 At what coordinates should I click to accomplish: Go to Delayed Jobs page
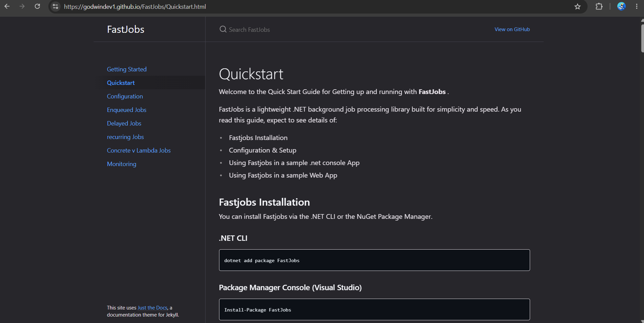pyautogui.click(x=124, y=123)
